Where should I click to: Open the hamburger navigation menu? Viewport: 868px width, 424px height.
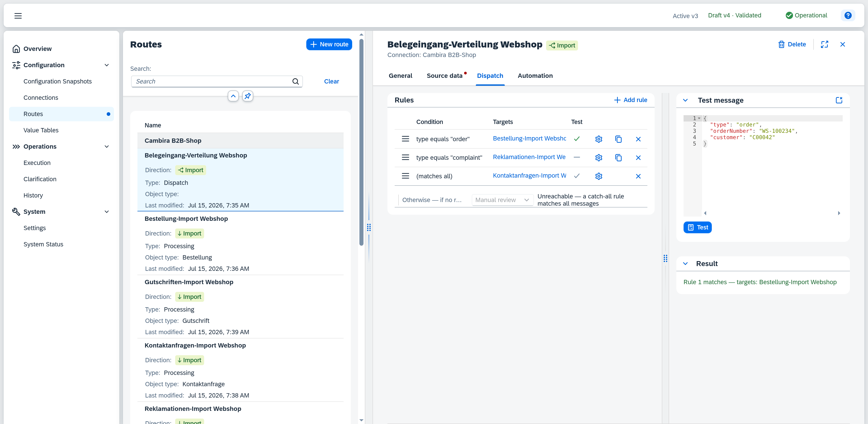pos(18,16)
